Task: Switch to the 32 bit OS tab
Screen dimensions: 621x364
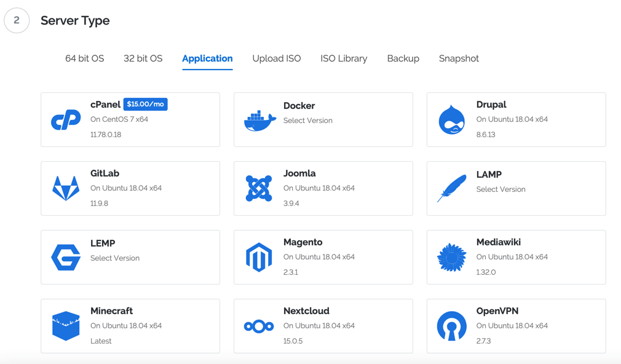Action: (x=143, y=58)
